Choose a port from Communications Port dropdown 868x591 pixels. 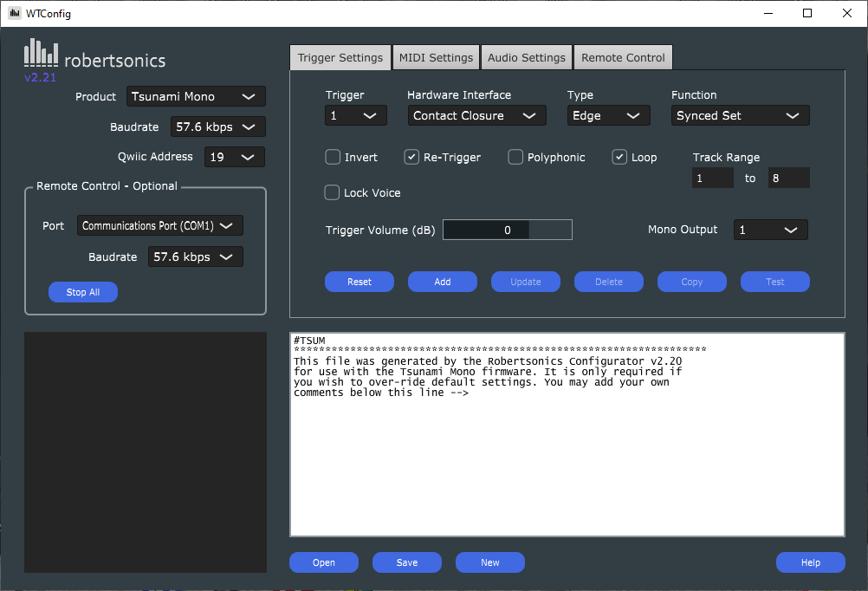pos(159,225)
